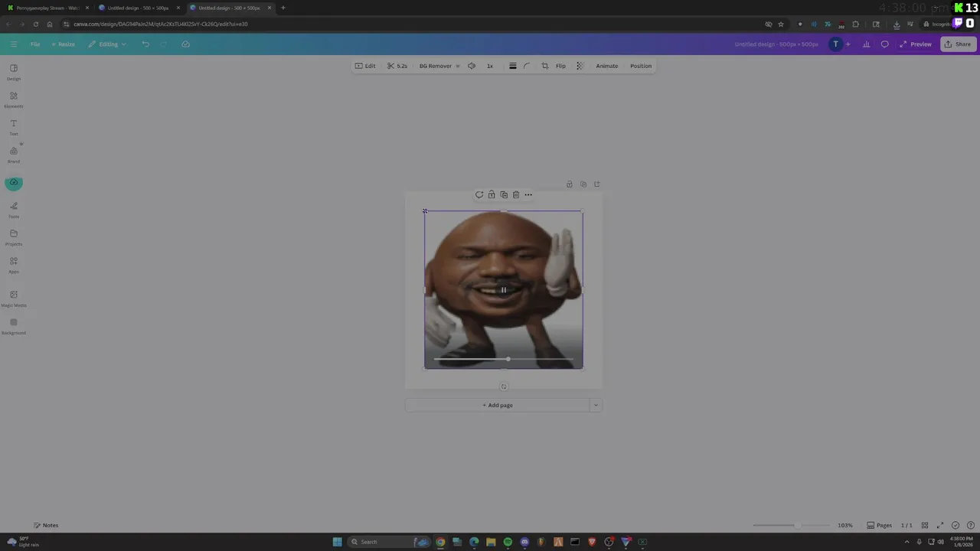Click the design title field

776,44
